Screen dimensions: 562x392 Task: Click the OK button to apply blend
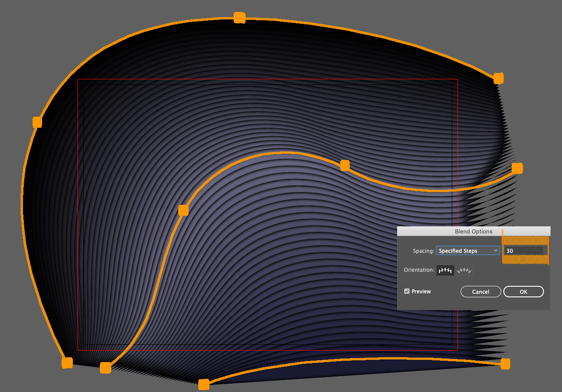[524, 291]
